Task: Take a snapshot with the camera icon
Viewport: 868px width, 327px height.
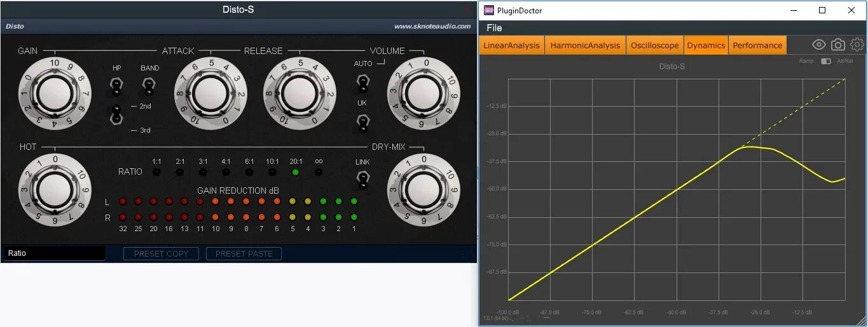Action: tap(838, 45)
